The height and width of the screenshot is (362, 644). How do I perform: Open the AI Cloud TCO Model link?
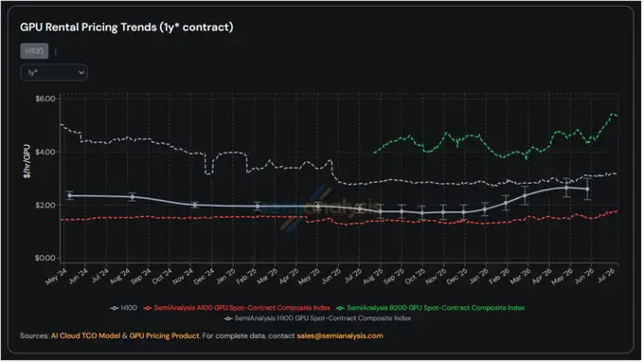[x=85, y=336]
